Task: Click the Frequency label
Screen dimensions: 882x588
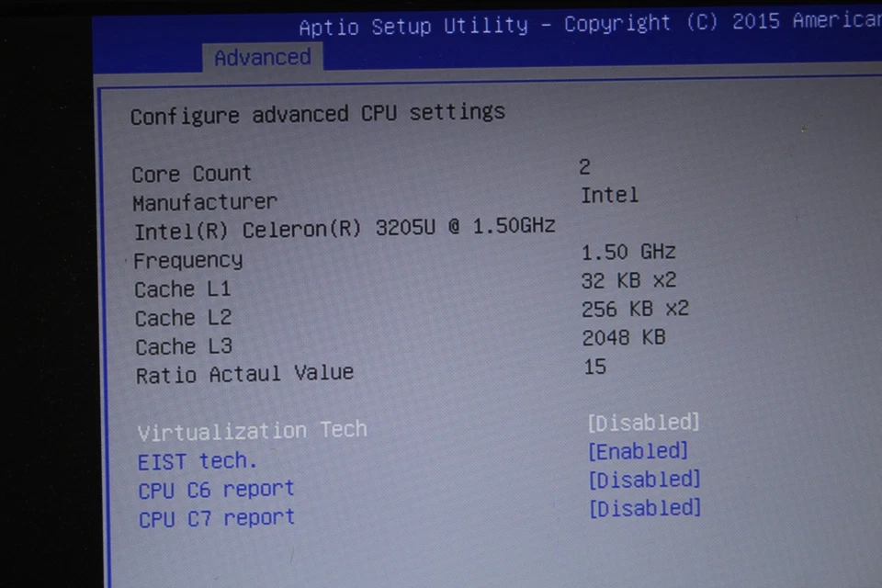Action: 187,261
